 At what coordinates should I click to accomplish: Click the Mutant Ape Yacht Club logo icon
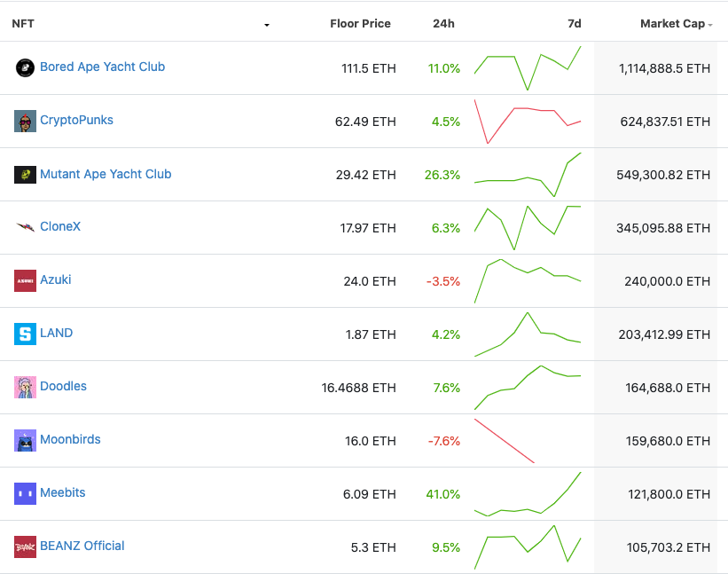(x=25, y=175)
